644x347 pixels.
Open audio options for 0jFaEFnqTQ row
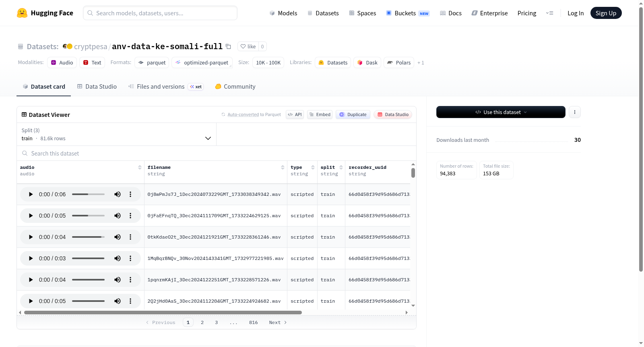click(x=130, y=216)
